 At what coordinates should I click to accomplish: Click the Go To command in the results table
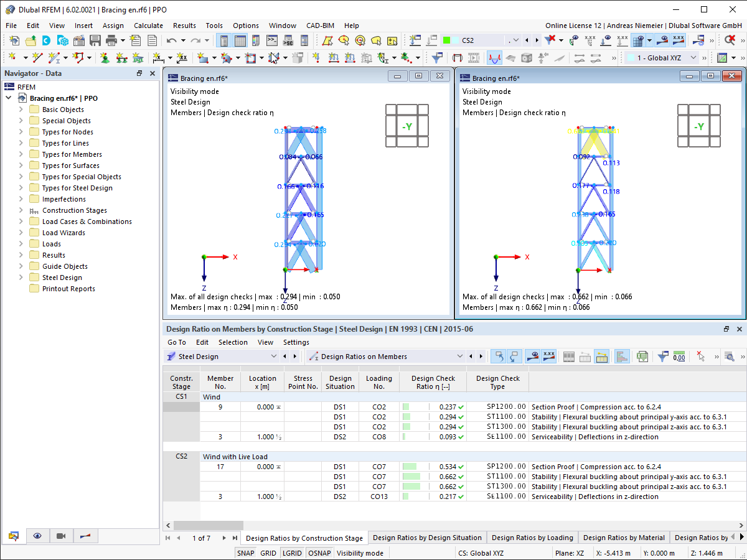176,342
